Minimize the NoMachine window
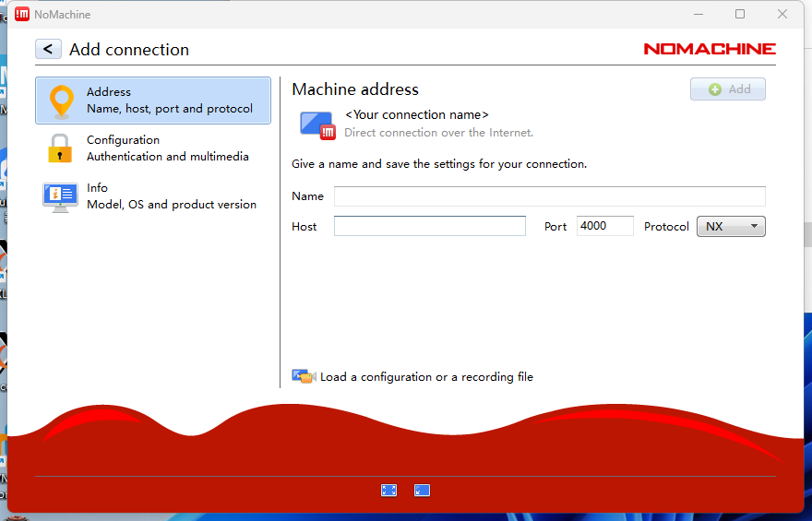The width and height of the screenshot is (812, 521). pos(699,14)
